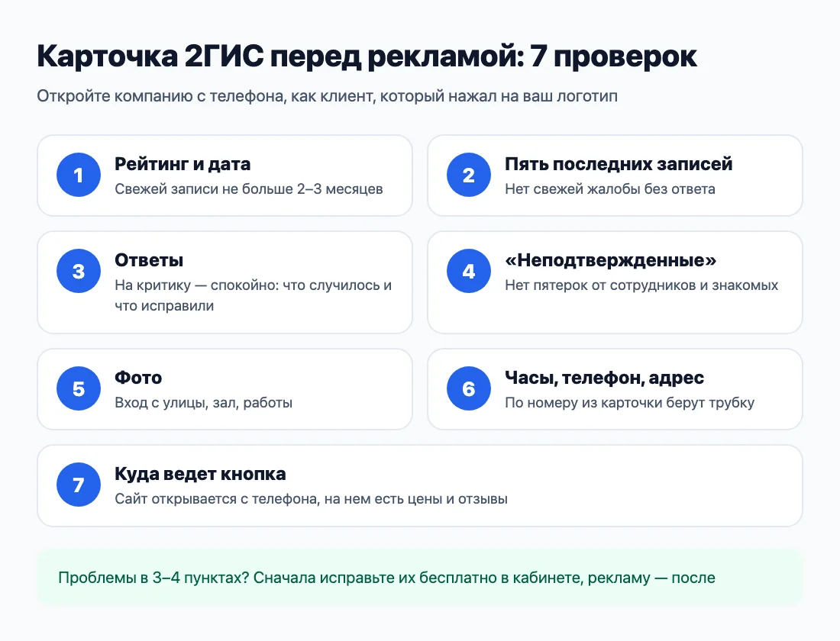Select the heading «Куда ведет кнопка»

point(200,474)
